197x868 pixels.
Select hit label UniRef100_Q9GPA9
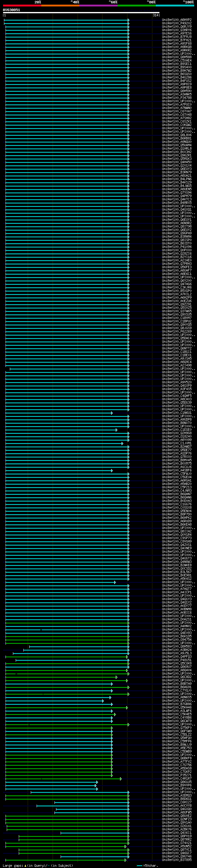tap(177, 233)
